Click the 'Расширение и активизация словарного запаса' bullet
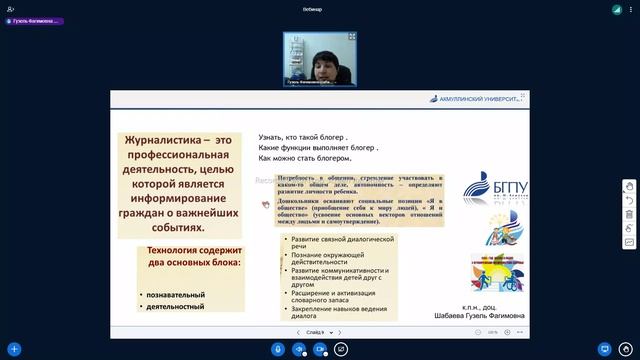Image resolution: width=640 pixels, height=360 pixels. [x=333, y=296]
